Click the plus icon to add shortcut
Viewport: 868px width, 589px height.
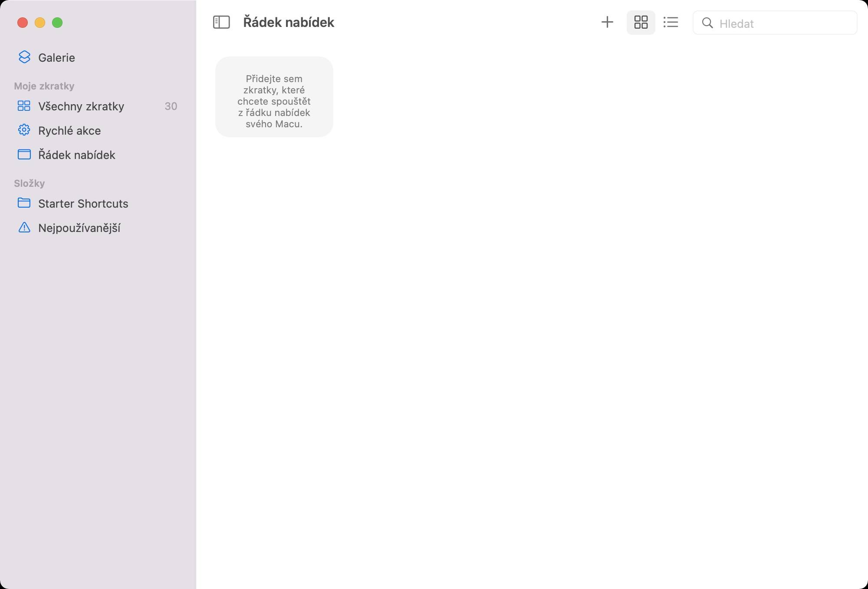click(x=607, y=22)
